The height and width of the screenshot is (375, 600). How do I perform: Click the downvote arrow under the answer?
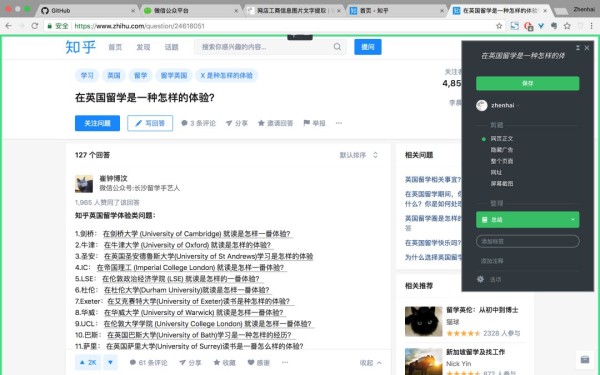(x=110, y=362)
